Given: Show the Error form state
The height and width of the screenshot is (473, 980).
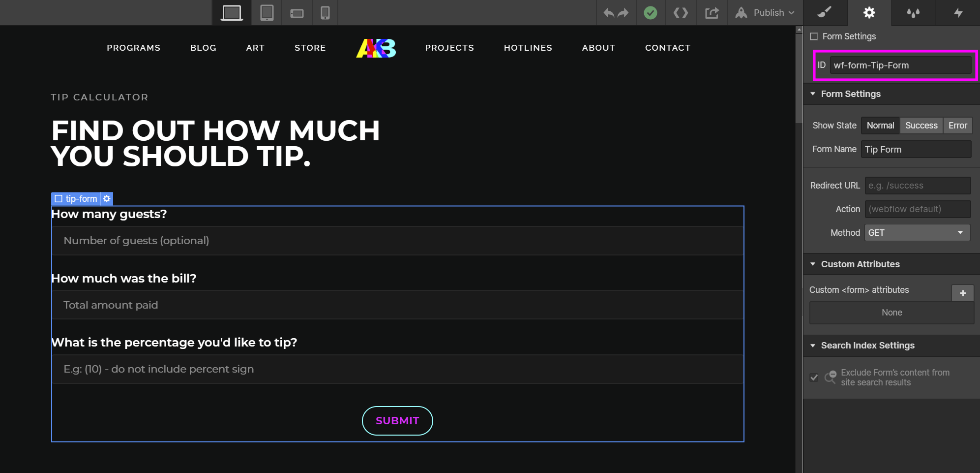Looking at the screenshot, I should coord(957,126).
